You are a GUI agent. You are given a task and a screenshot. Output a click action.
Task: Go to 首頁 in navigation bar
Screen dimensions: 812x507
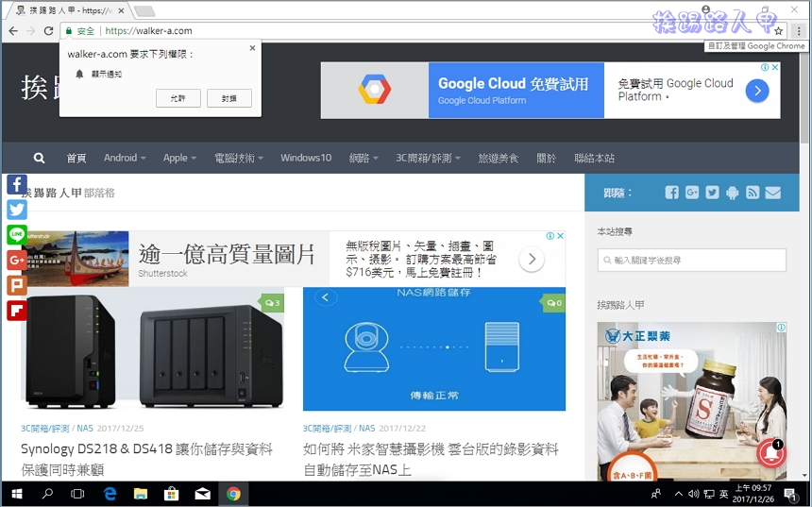click(76, 158)
